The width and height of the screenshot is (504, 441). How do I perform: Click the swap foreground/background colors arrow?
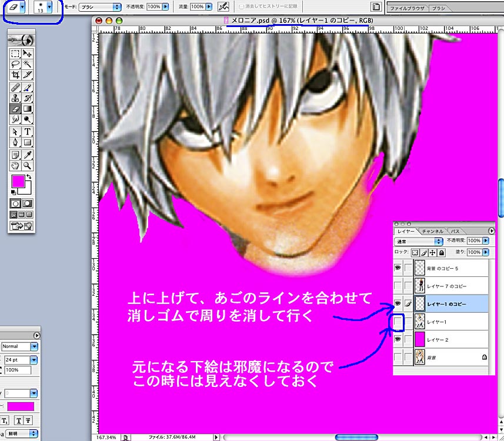click(x=29, y=176)
